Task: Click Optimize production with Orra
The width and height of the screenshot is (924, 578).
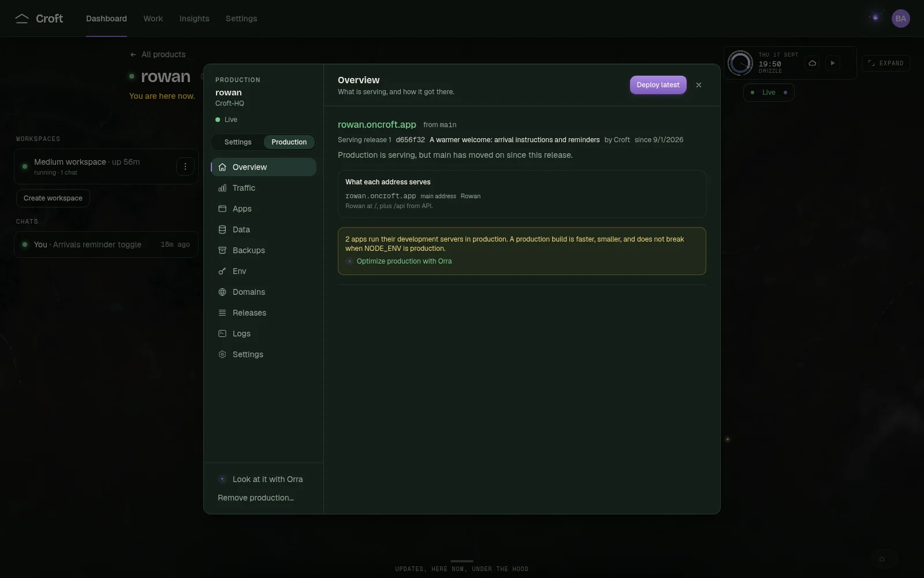Action: coord(404,261)
